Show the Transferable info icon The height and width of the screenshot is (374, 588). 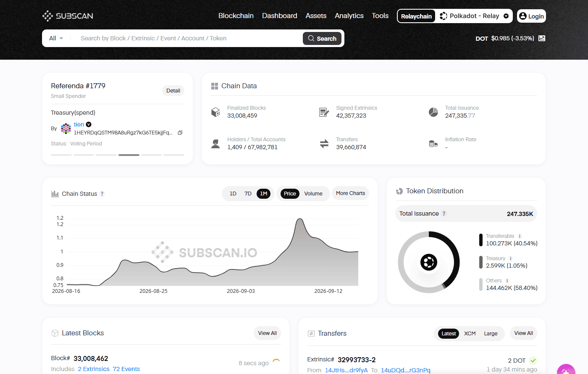tap(520, 236)
